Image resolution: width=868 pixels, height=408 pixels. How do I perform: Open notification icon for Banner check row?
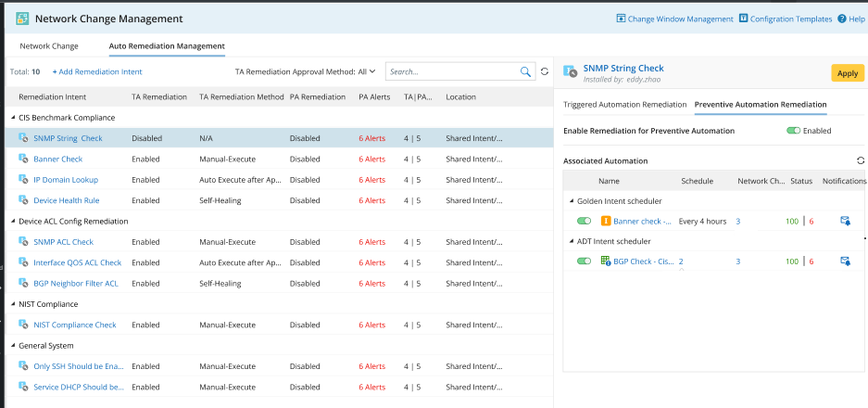[x=845, y=221]
